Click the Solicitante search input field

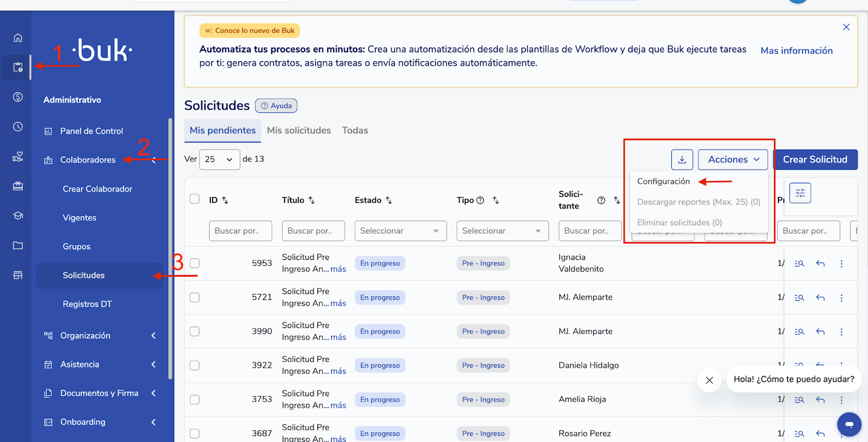click(x=591, y=231)
